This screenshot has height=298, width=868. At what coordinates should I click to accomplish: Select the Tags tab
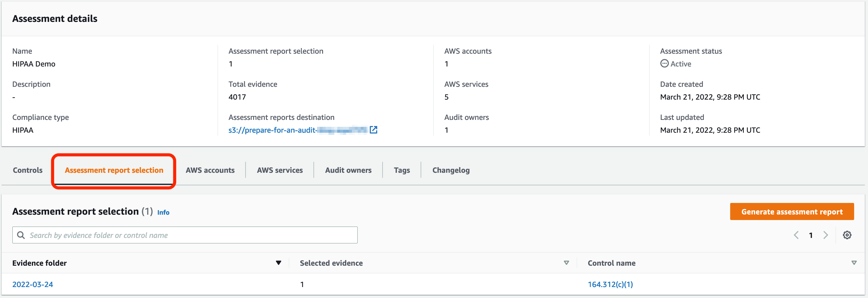coord(402,170)
